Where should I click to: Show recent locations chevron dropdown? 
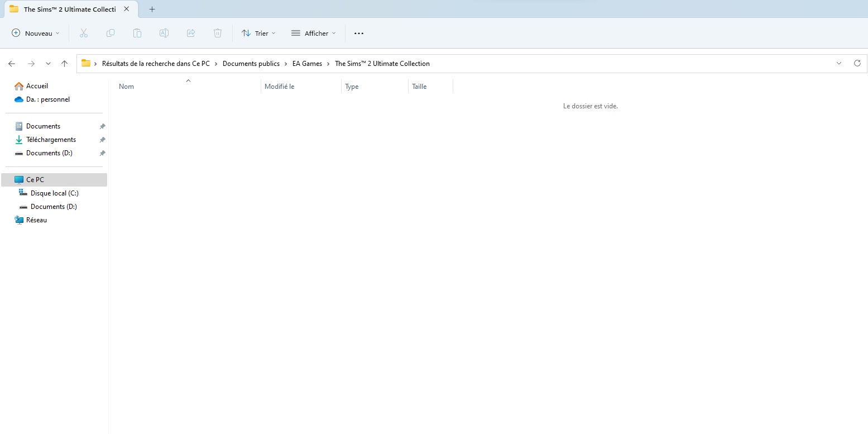point(49,64)
